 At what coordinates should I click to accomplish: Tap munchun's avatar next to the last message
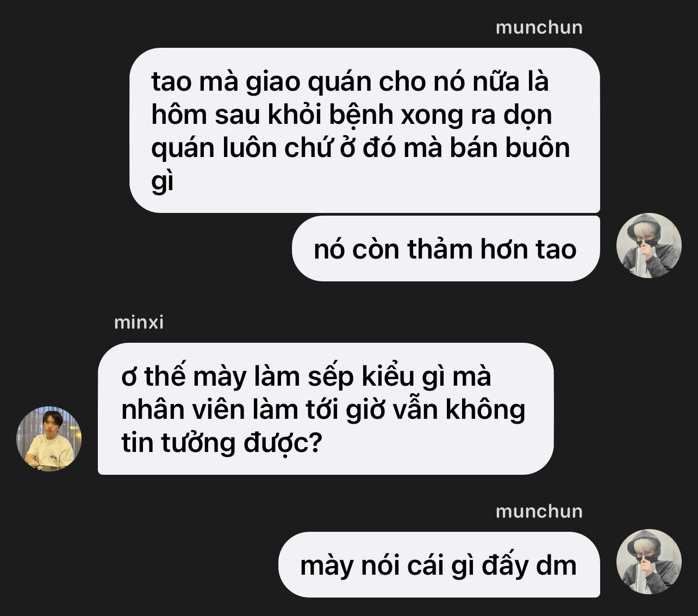[x=649, y=562]
